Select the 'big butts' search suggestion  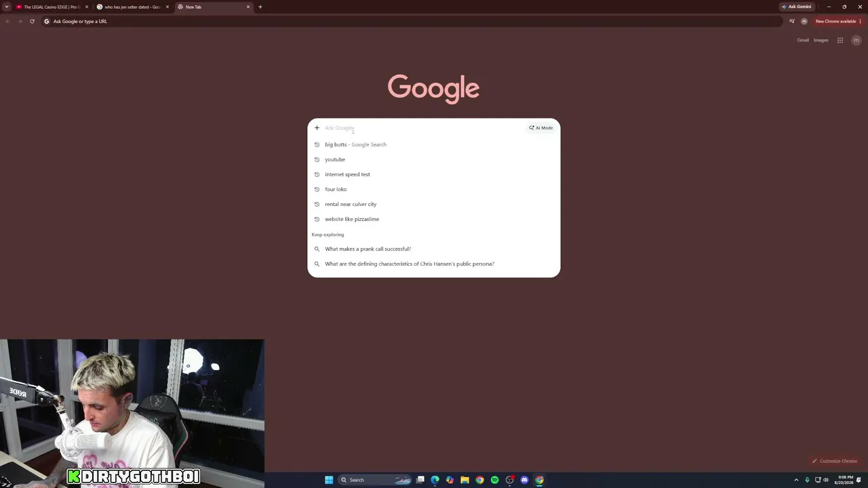click(x=434, y=144)
